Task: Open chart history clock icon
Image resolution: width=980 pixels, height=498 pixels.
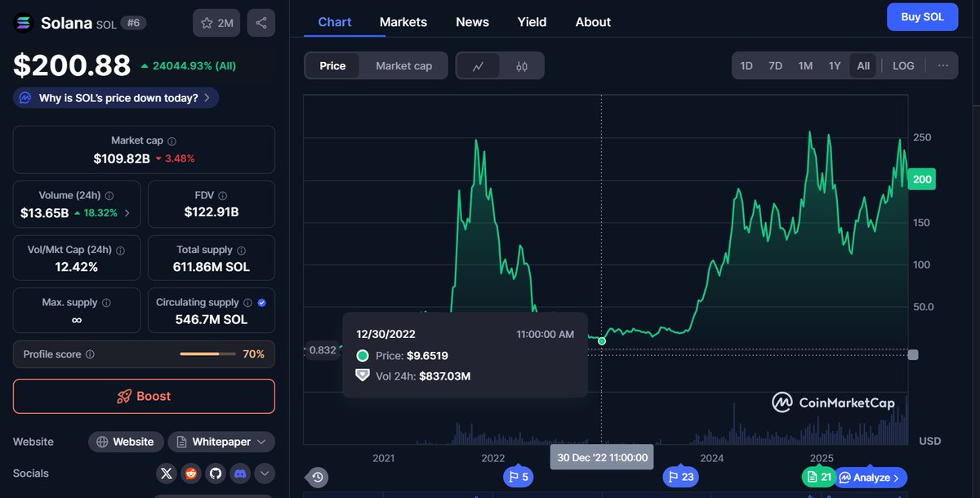Action: [x=318, y=478]
